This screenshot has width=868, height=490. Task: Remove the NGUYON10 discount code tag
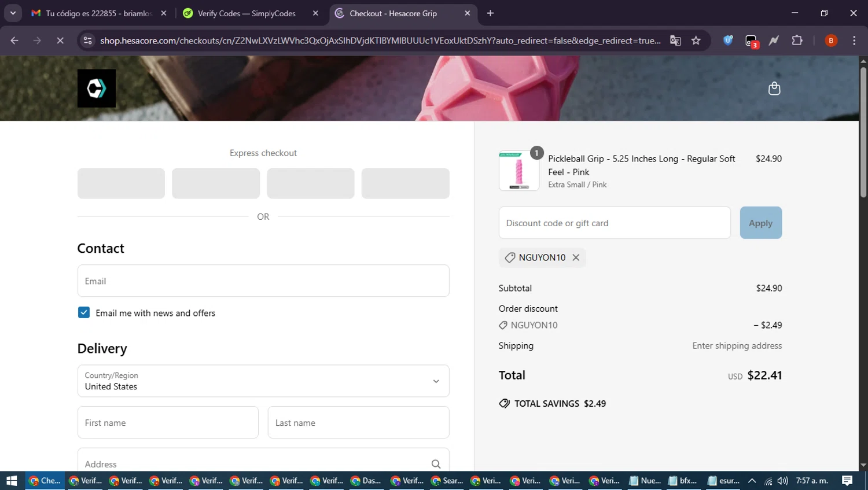tap(576, 257)
